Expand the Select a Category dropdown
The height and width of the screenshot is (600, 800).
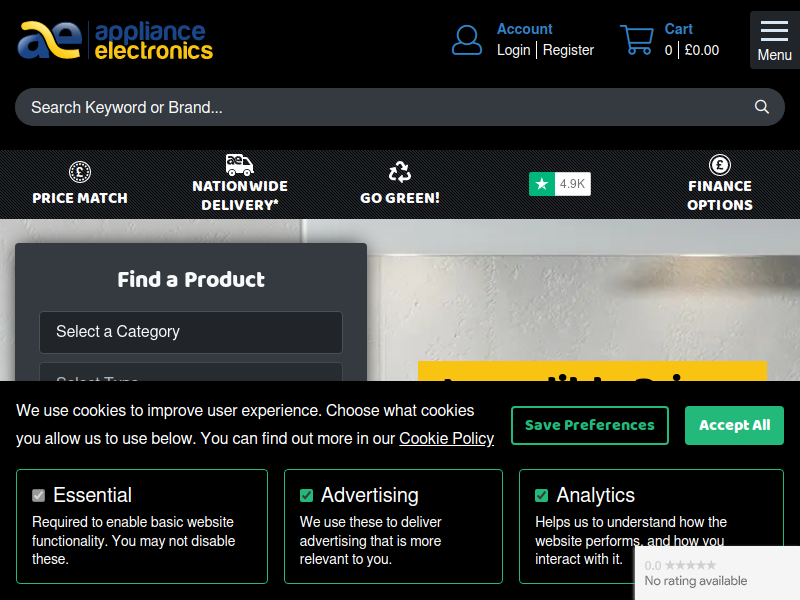click(191, 332)
